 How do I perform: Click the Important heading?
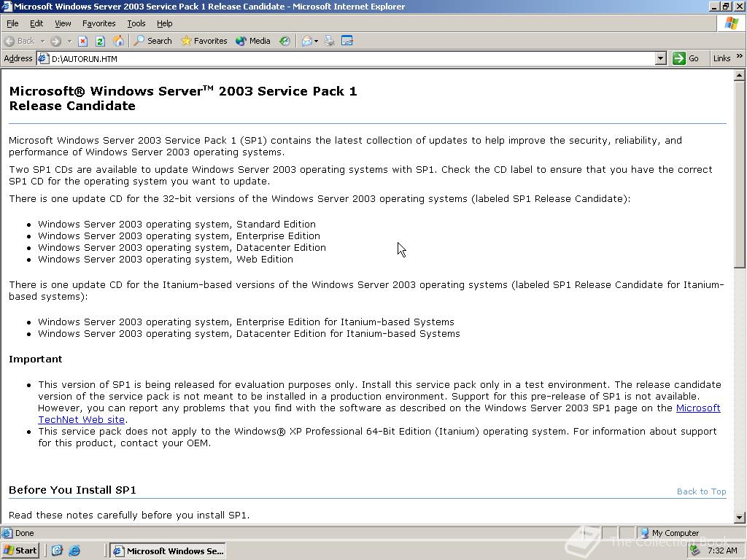pos(35,359)
